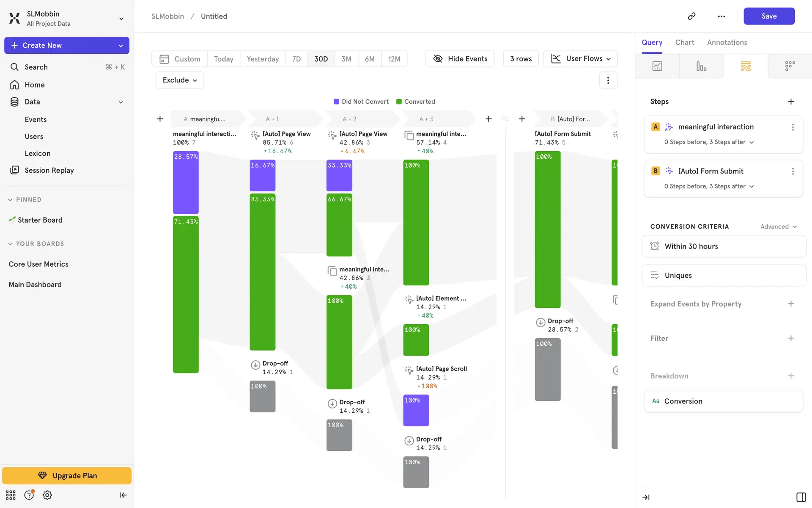Screen dimensions: 812x508
Task: Click the Save button
Action: [x=769, y=16]
